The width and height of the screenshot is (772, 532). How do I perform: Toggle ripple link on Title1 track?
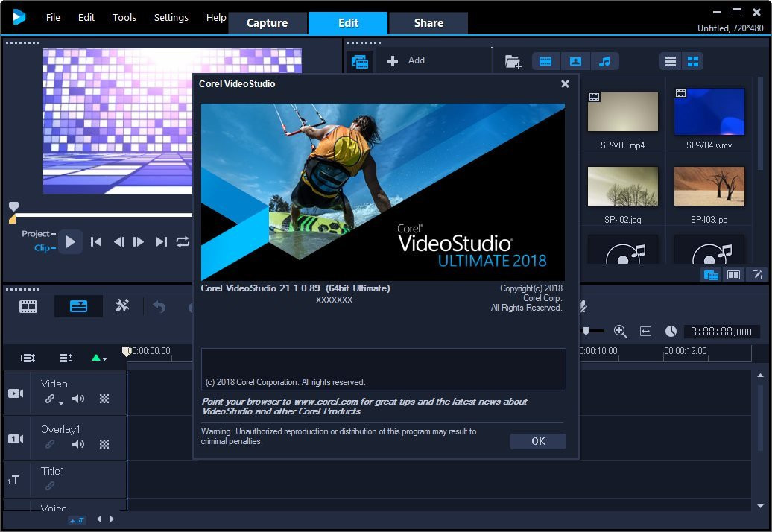(50, 486)
